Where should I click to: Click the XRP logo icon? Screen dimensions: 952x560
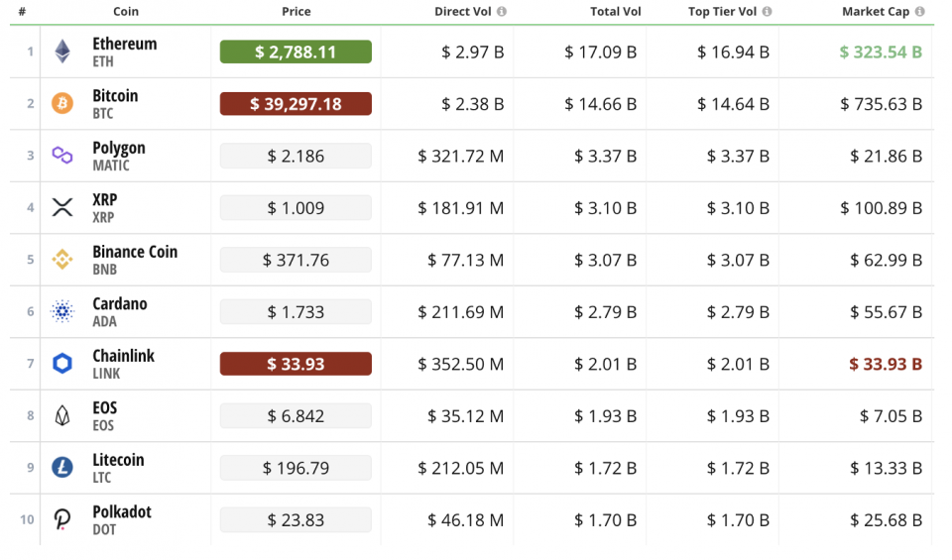[x=62, y=207]
